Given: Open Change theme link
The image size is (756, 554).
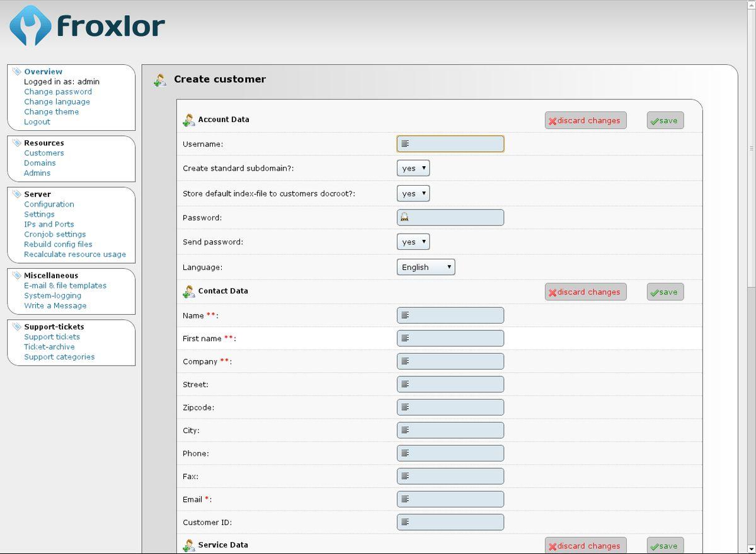Looking at the screenshot, I should (52, 112).
